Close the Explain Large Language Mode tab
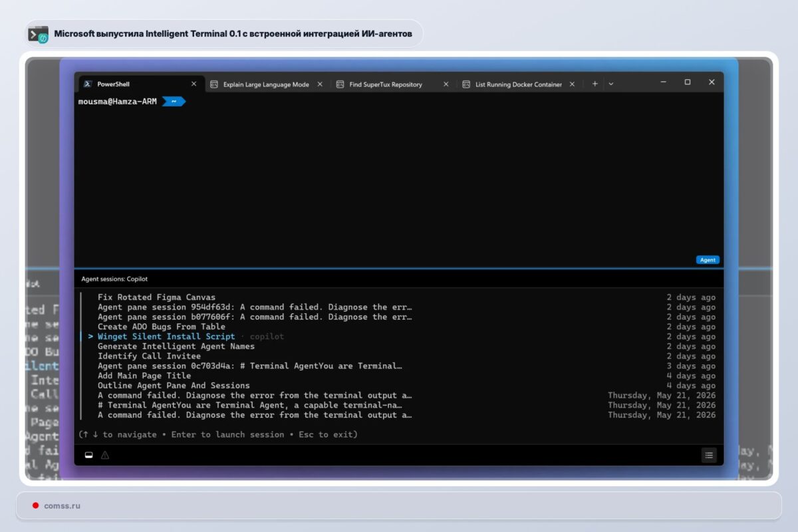 pyautogui.click(x=320, y=84)
